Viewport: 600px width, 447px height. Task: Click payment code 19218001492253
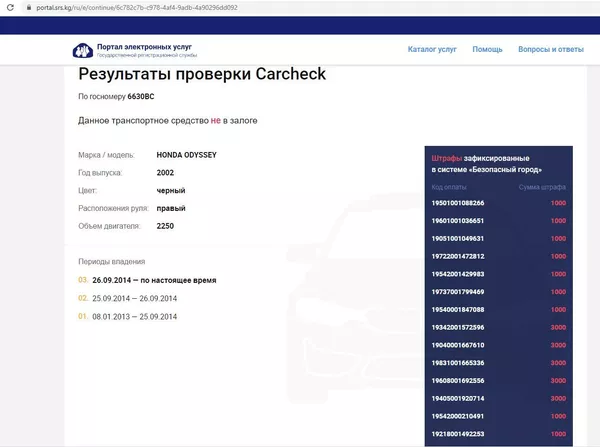(457, 434)
